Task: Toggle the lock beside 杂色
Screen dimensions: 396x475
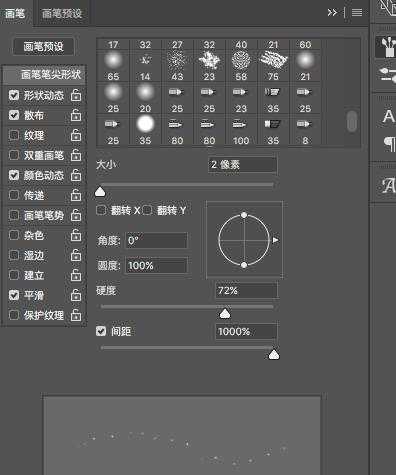Action: [x=76, y=235]
